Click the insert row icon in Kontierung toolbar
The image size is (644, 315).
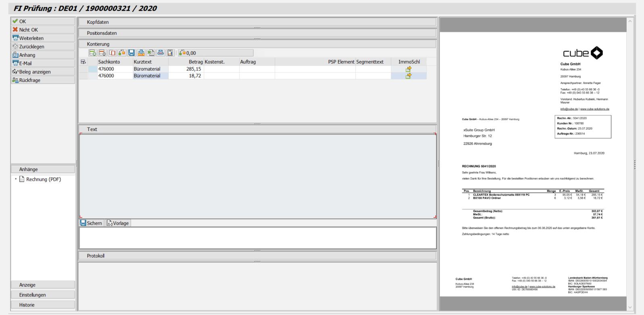[93, 53]
